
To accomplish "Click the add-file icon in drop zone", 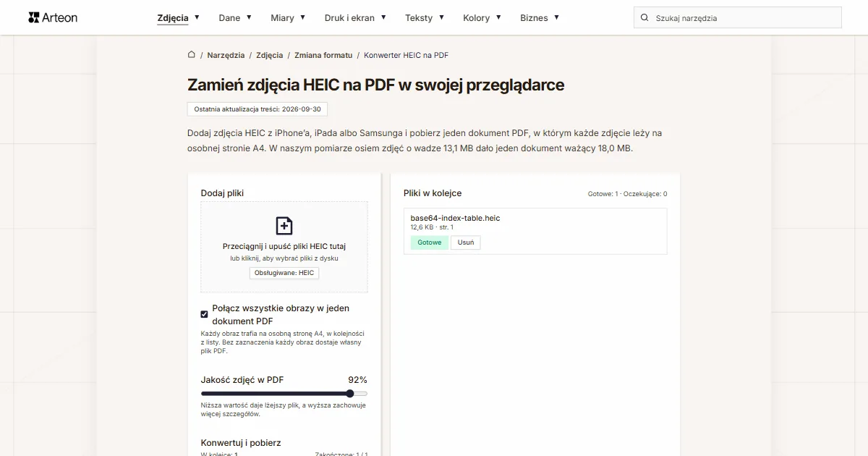I will click(284, 225).
